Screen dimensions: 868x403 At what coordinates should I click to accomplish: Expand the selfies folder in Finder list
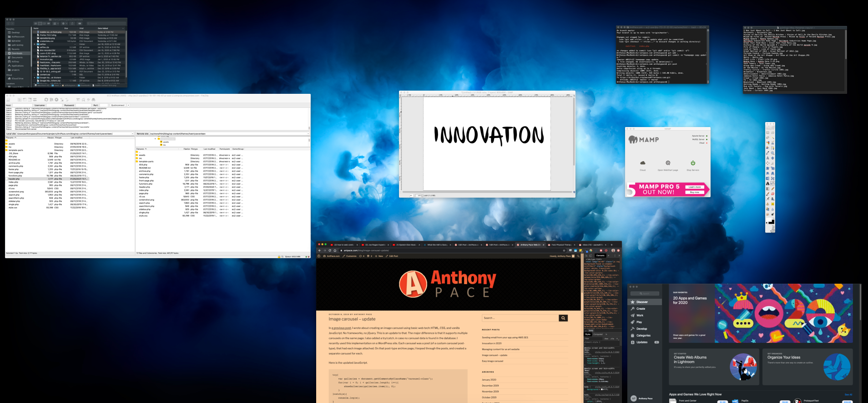35,44
